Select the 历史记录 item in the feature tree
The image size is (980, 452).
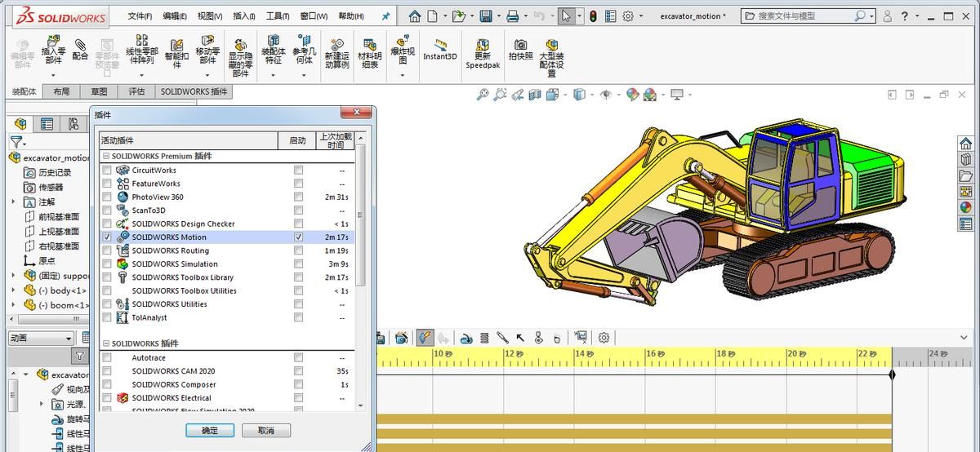tap(47, 172)
